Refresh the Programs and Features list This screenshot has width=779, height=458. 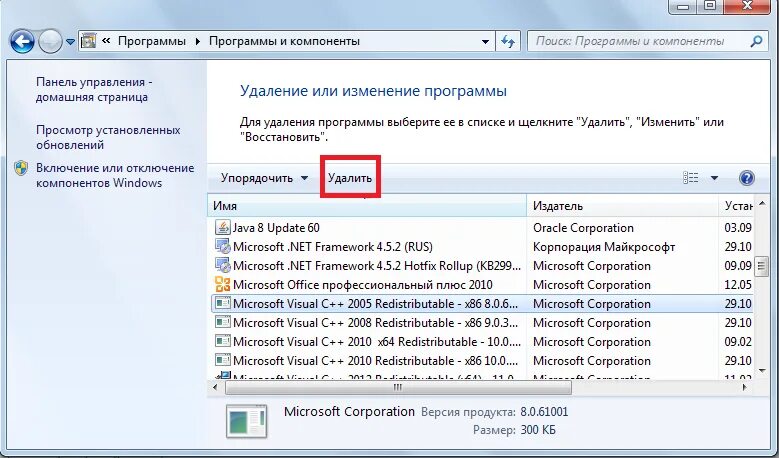click(x=508, y=41)
